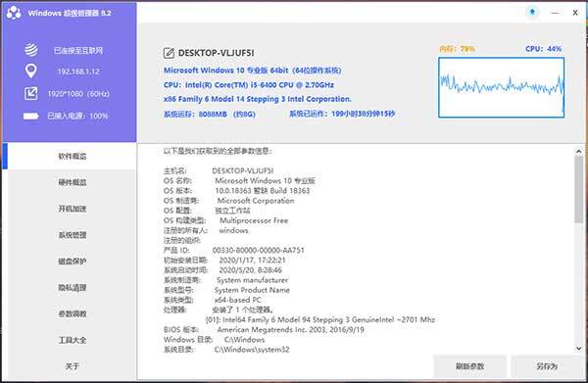Viewport: 588px width, 383px height.
Task: Open the 工具大全 section
Action: pyautogui.click(x=72, y=340)
